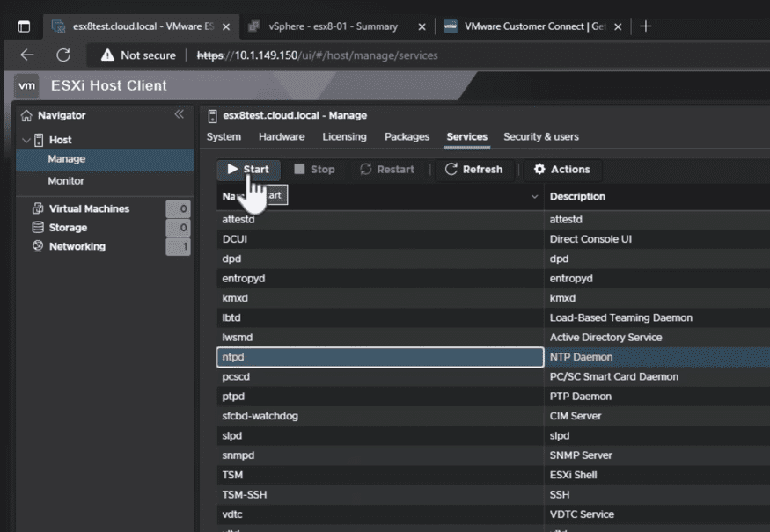Select the TSM-SSH service row
Image resolution: width=770 pixels, height=532 pixels.
click(x=379, y=495)
